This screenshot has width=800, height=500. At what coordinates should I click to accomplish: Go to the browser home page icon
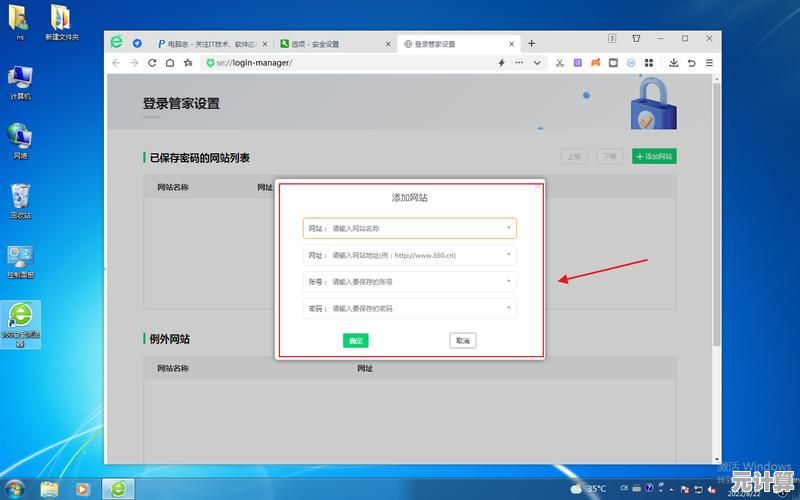tap(170, 62)
